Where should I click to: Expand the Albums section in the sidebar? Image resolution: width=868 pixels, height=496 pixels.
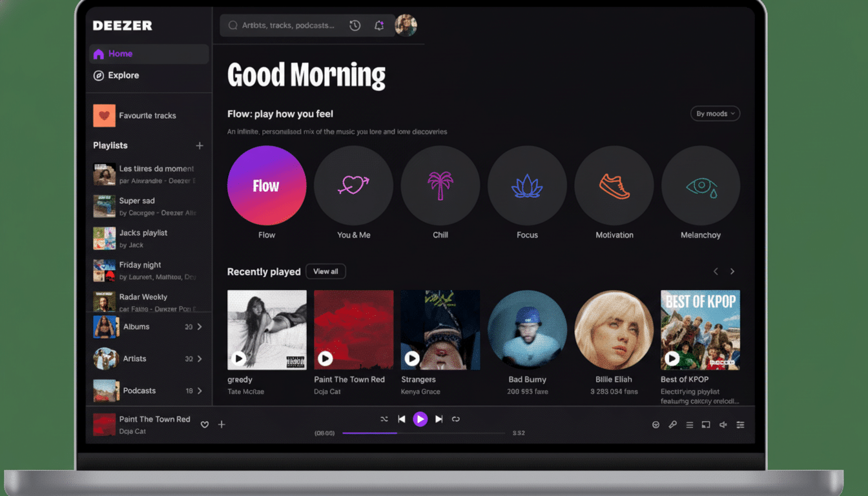coord(199,327)
